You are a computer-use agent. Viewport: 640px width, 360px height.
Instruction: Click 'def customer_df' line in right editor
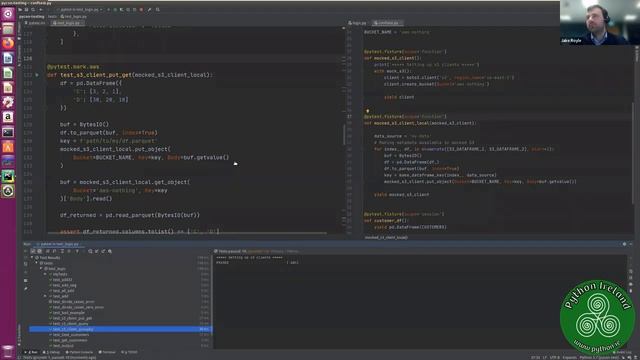pos(386,220)
